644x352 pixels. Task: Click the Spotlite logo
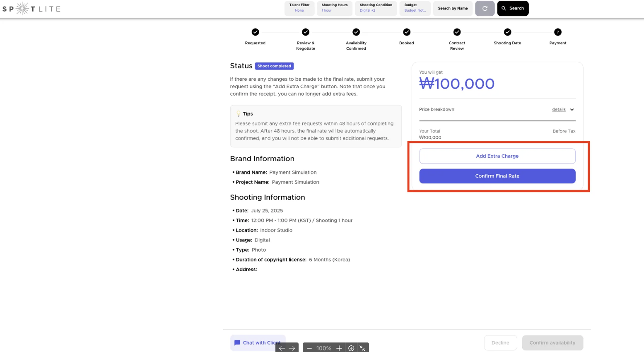(x=31, y=8)
